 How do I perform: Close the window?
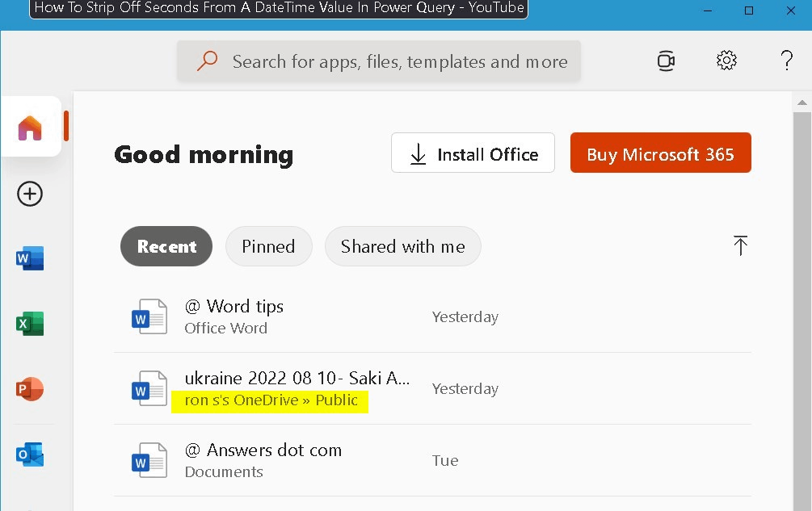coord(791,10)
